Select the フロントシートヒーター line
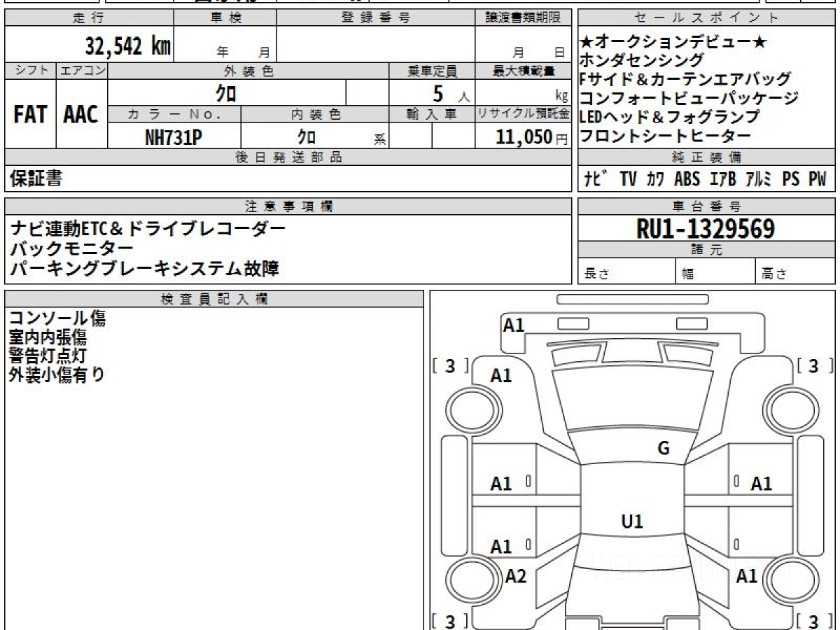 pos(666,135)
